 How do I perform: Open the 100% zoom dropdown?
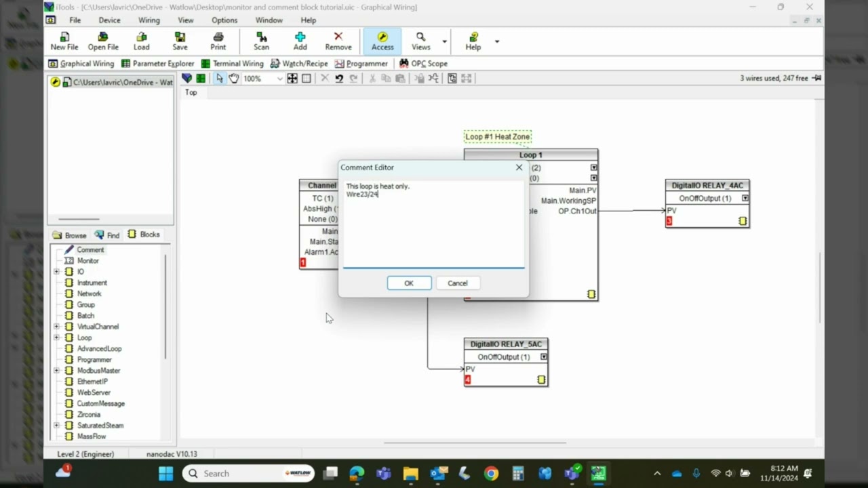pos(279,79)
